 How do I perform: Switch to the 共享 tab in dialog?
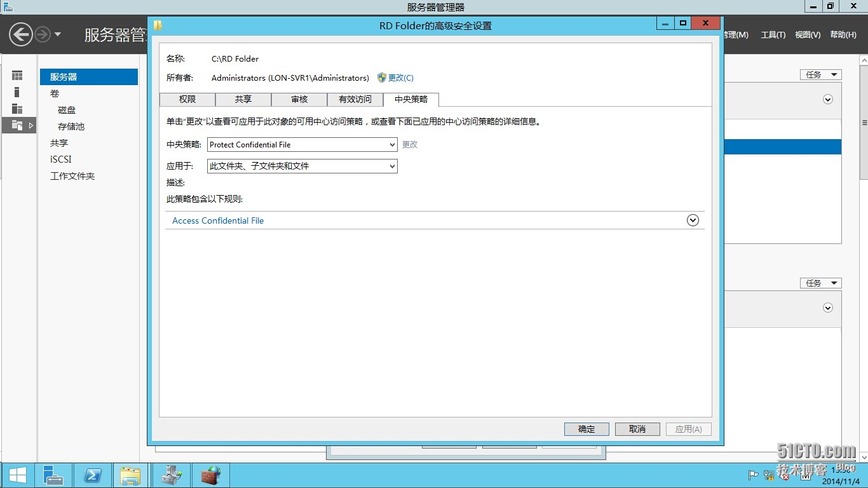point(243,100)
